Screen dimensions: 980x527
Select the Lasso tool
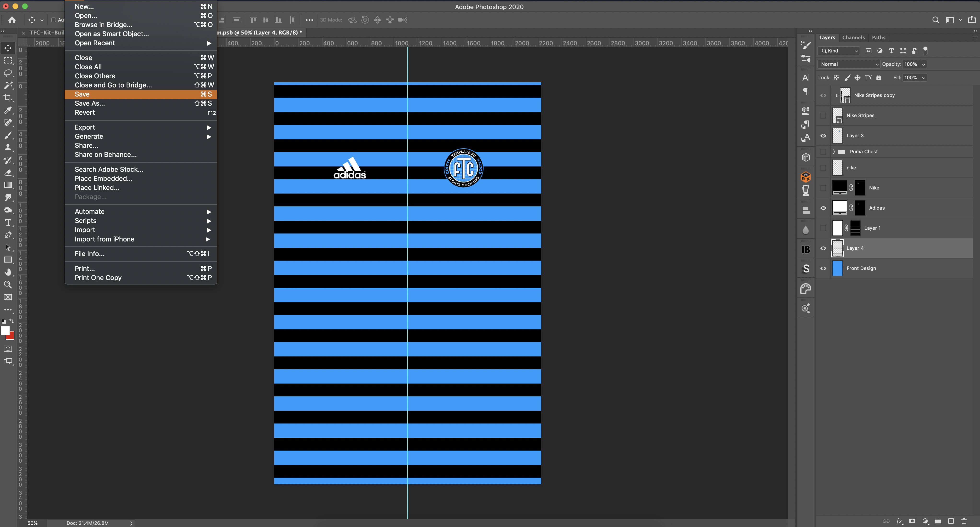click(8, 73)
